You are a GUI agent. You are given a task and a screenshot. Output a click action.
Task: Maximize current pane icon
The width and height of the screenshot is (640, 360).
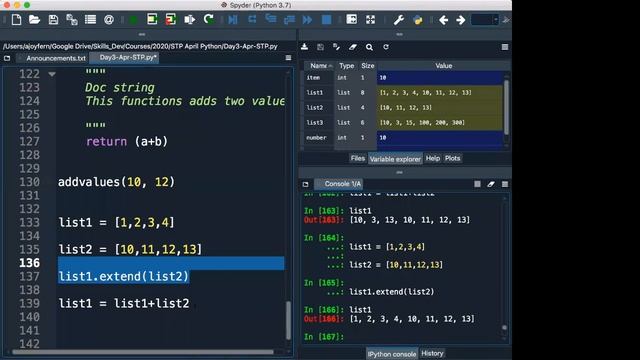(351, 20)
